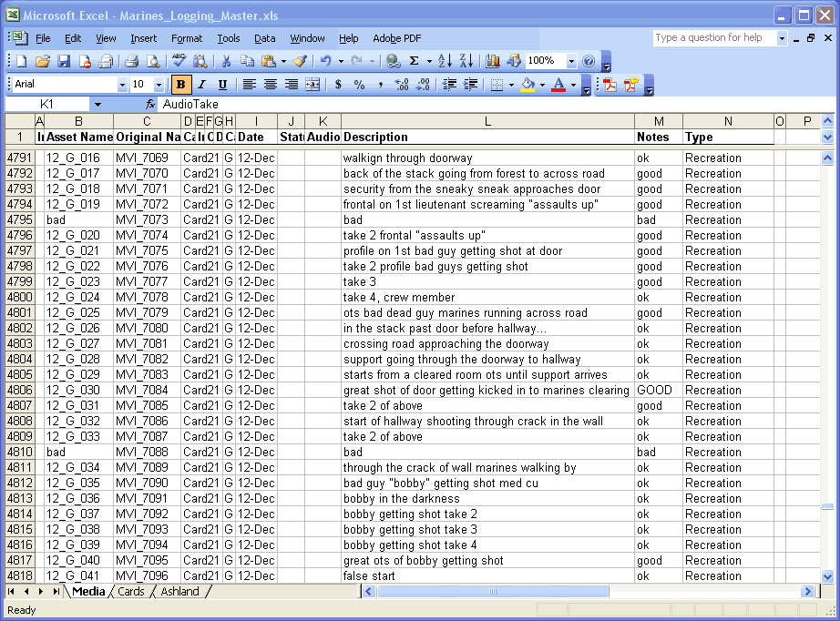
Task: Select cell with GOOD in Notes
Action: click(659, 391)
